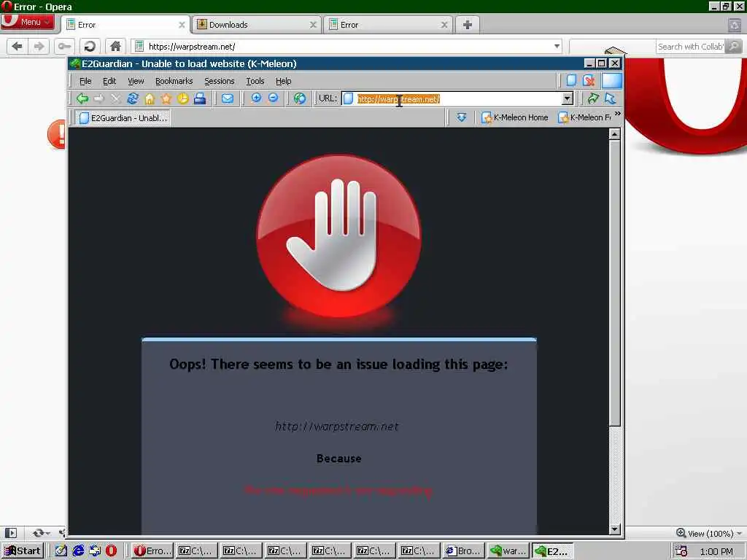Click the scrollbar up arrow in K-Meleon
This screenshot has width=747, height=560.
[x=614, y=134]
